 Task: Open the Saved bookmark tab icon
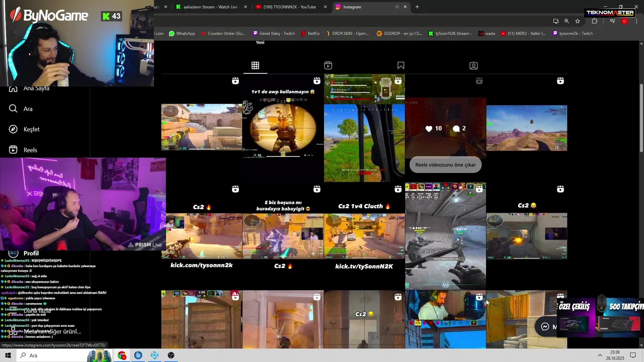(401, 65)
